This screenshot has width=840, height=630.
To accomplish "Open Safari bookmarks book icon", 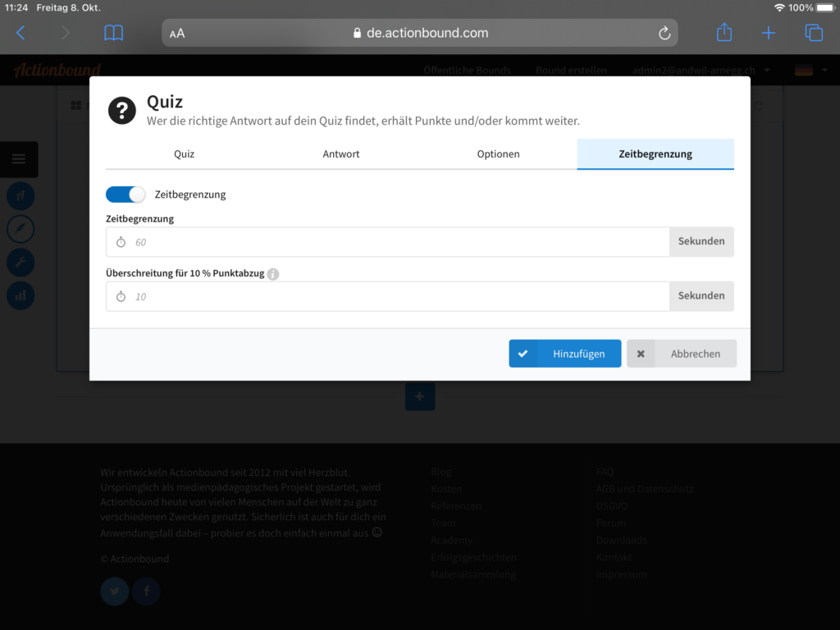I will coord(113,33).
